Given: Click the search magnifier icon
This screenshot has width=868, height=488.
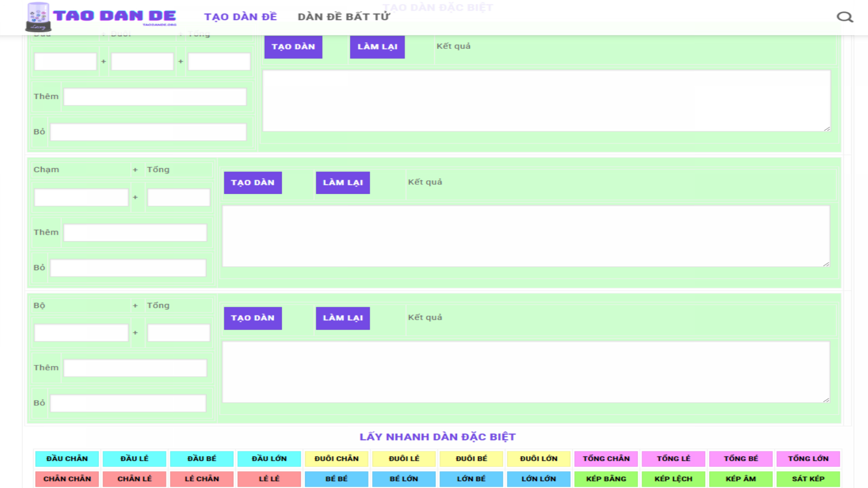Looking at the screenshot, I should tap(844, 17).
